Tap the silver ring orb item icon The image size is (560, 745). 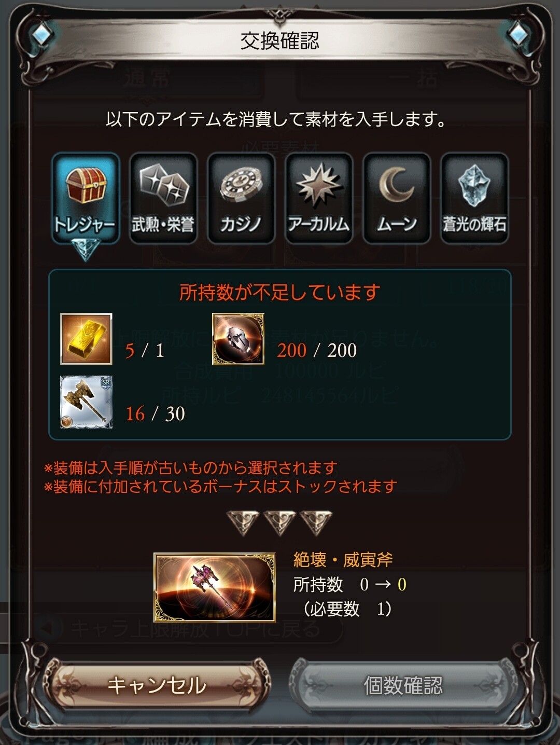238,339
